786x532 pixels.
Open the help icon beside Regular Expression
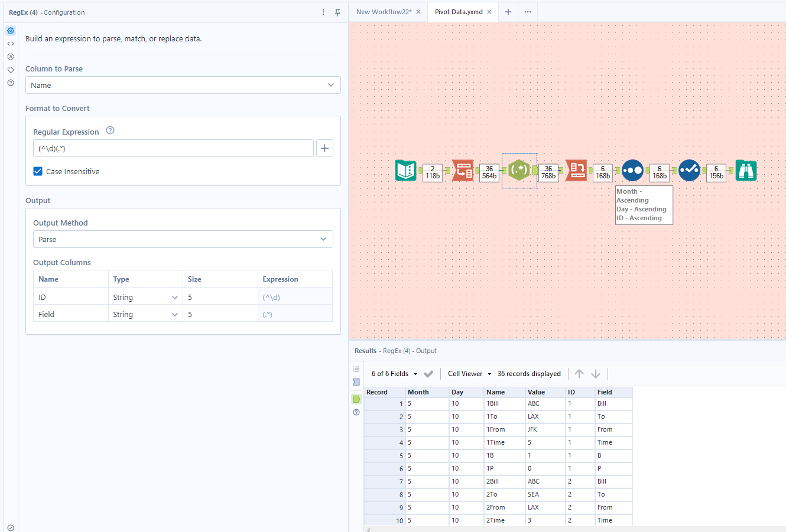click(x=110, y=130)
